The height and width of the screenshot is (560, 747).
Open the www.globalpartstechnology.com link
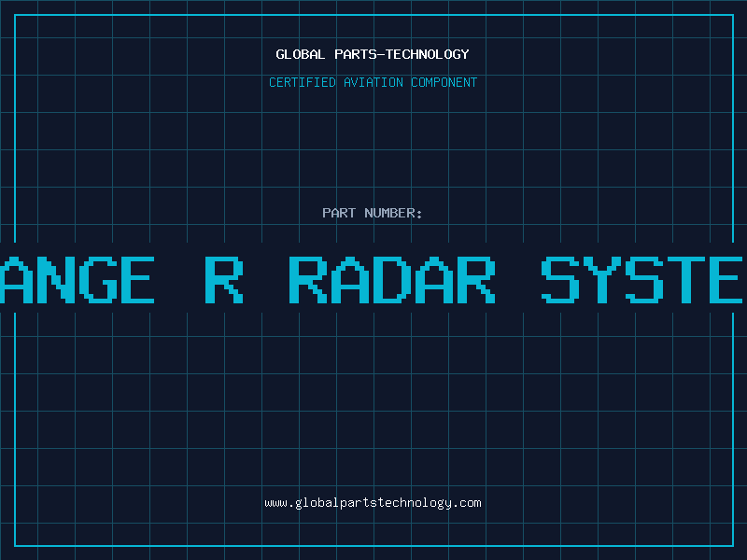point(373,503)
